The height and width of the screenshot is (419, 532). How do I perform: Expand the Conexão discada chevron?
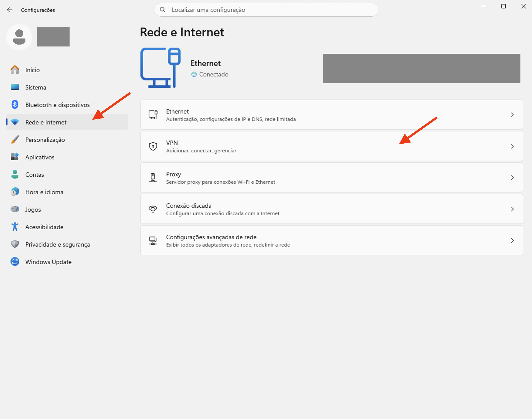click(x=512, y=209)
